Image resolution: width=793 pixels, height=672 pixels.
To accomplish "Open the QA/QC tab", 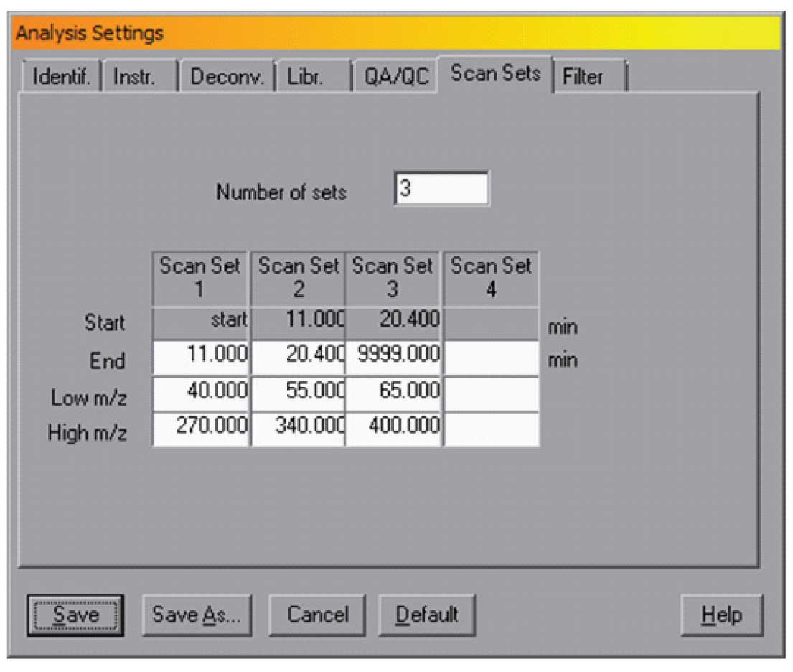I will point(396,78).
